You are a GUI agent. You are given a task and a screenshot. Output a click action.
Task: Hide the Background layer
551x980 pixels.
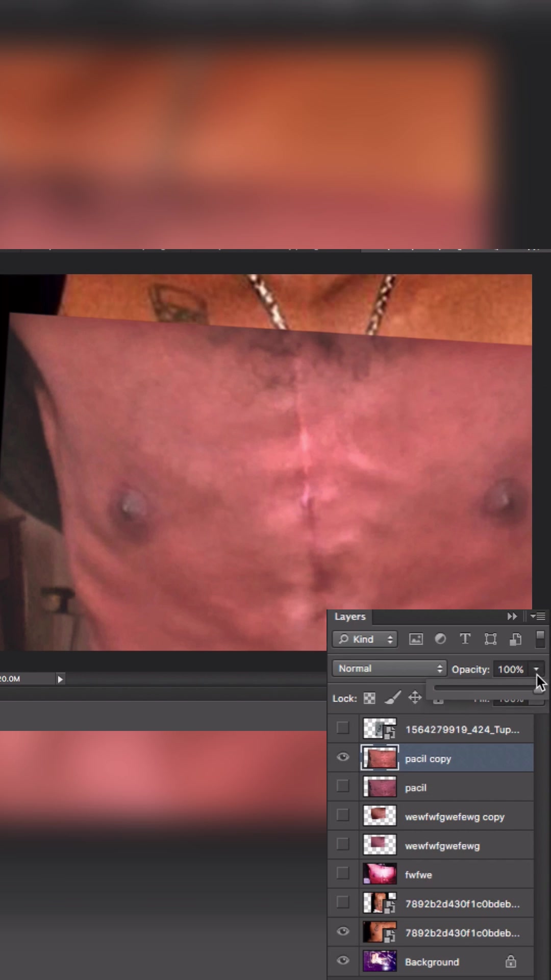coord(343,961)
